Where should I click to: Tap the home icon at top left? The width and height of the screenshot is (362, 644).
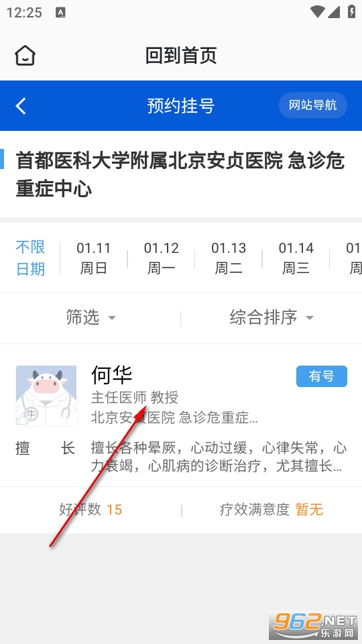[25, 55]
